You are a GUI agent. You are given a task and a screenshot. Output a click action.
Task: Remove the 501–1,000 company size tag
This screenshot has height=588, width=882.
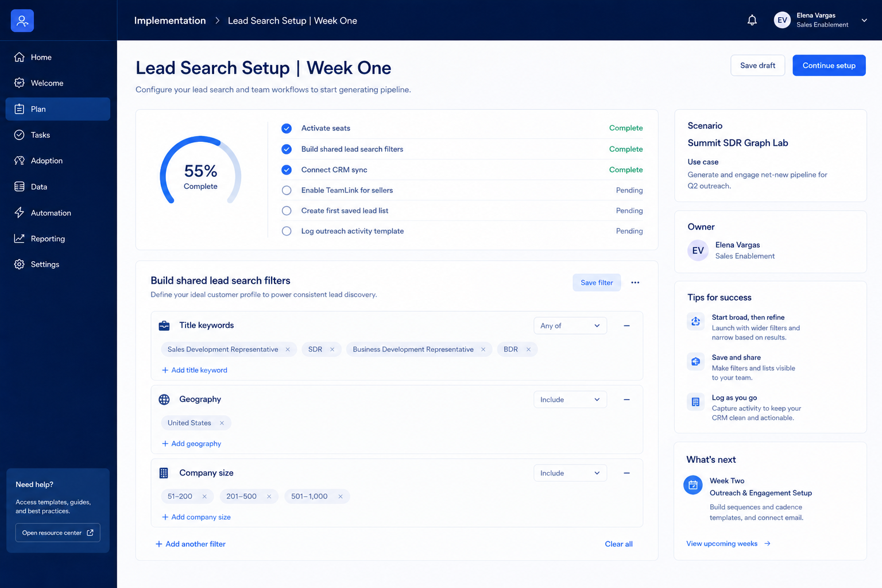[341, 496]
